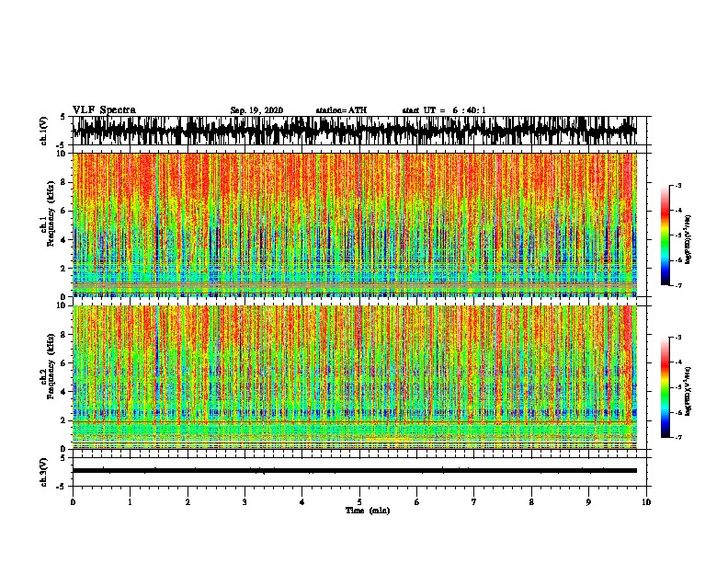Click the ch.2 colorbar log(PSD) label

point(688,391)
